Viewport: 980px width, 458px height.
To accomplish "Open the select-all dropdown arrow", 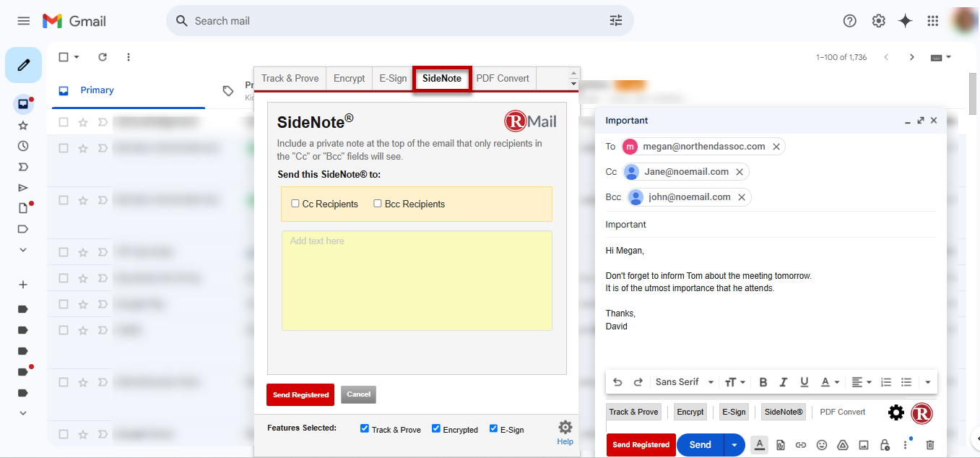I will pos(77,57).
